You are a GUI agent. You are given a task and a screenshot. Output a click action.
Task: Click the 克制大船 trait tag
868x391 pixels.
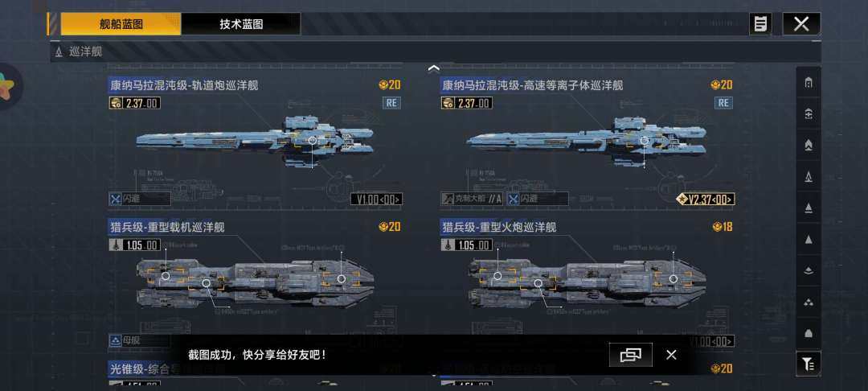pos(473,199)
